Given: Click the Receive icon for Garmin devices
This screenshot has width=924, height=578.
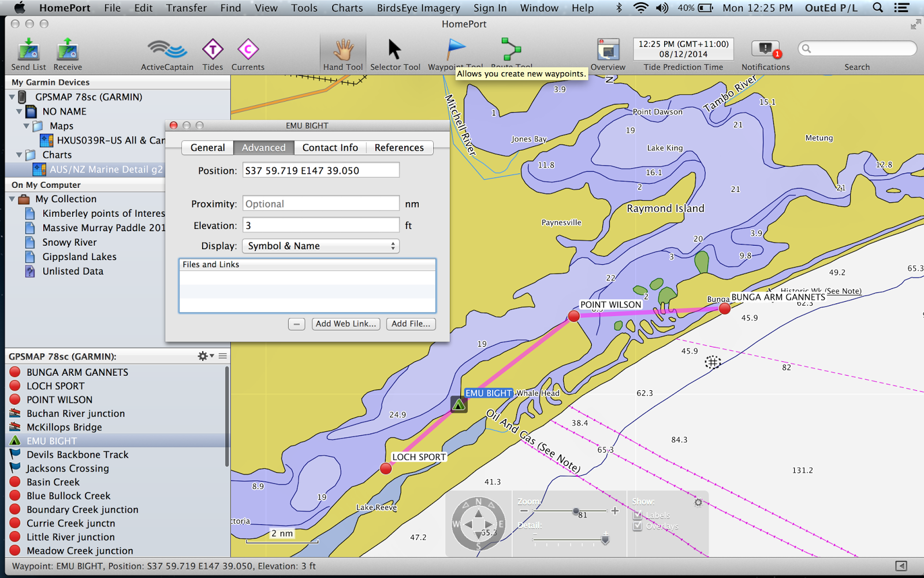Looking at the screenshot, I should [x=67, y=52].
